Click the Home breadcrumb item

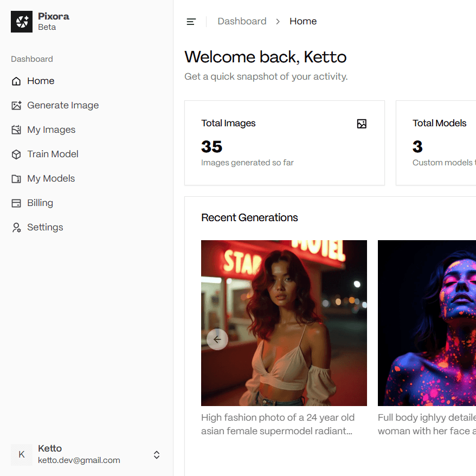pyautogui.click(x=303, y=21)
